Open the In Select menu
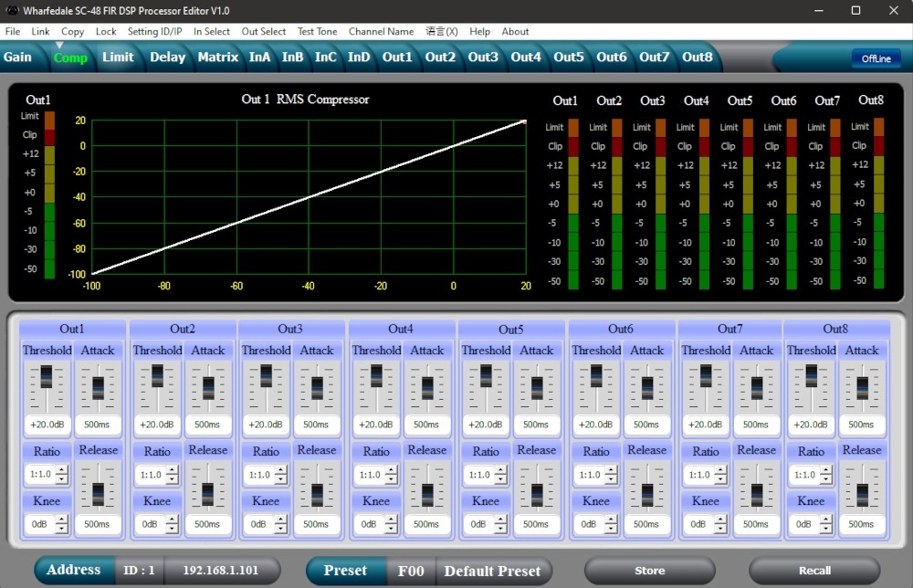913x588 pixels. [212, 31]
